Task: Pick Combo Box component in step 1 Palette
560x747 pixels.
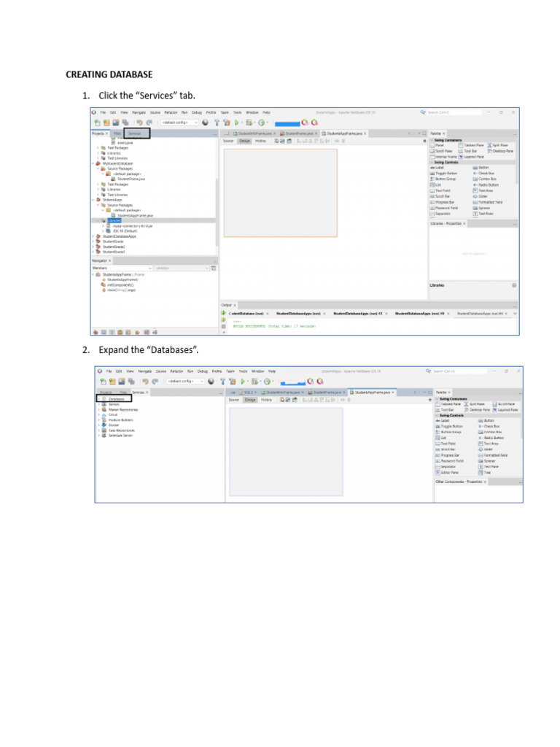Action: [485, 179]
